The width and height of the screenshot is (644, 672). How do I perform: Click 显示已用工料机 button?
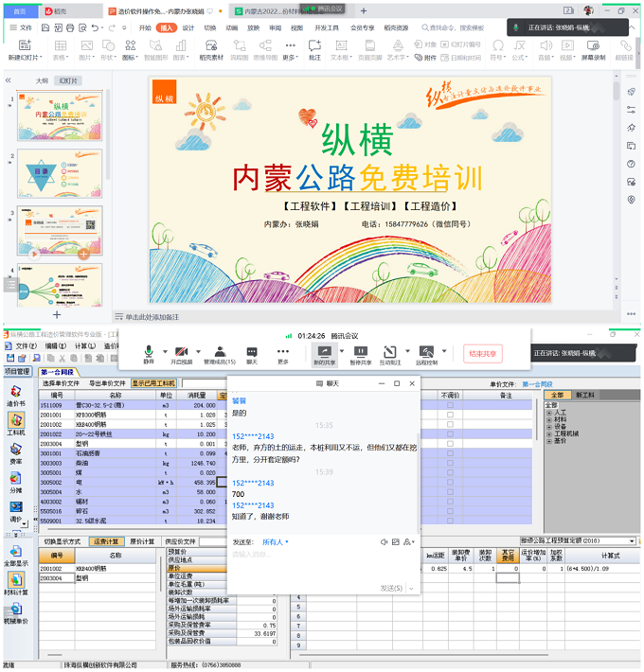coord(153,383)
